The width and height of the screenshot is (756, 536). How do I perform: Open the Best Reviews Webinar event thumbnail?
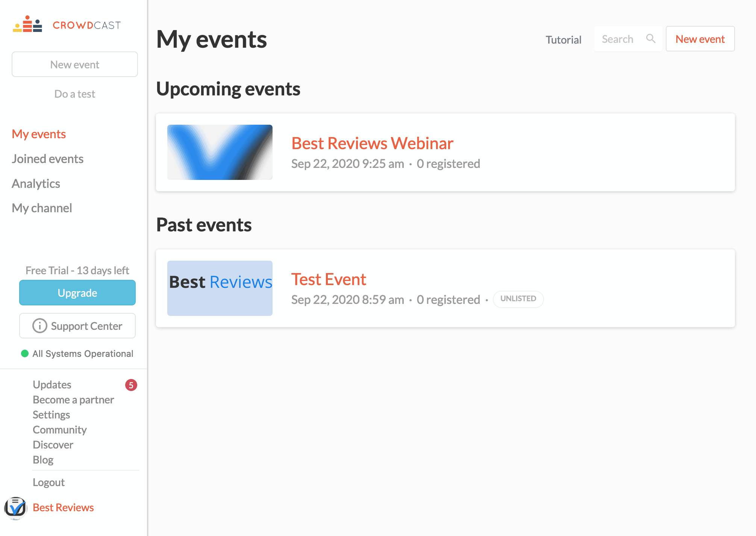click(220, 152)
